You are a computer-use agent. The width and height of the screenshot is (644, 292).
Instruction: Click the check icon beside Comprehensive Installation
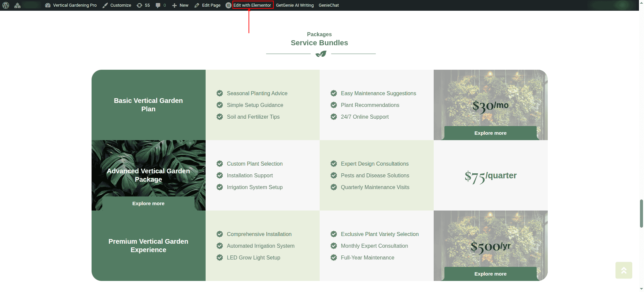(220, 234)
